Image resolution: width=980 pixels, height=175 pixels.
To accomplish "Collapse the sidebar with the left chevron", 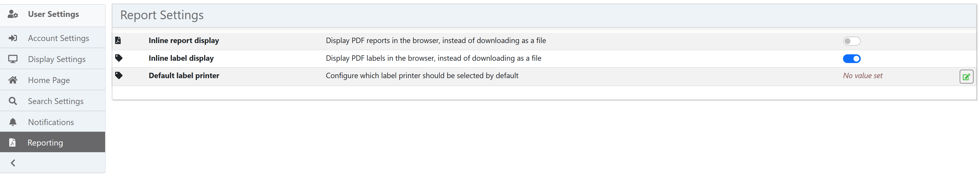I will 13,163.
